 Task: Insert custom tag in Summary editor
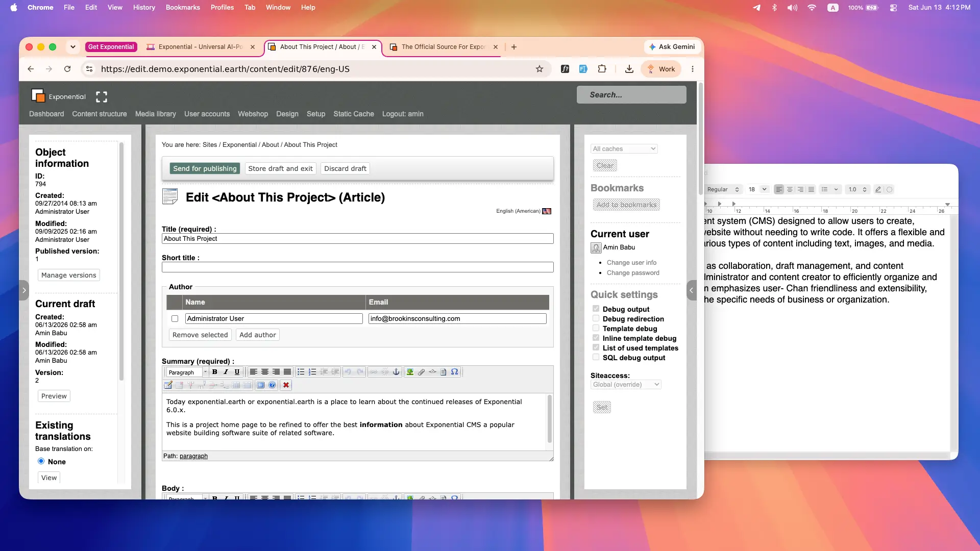pos(432,372)
